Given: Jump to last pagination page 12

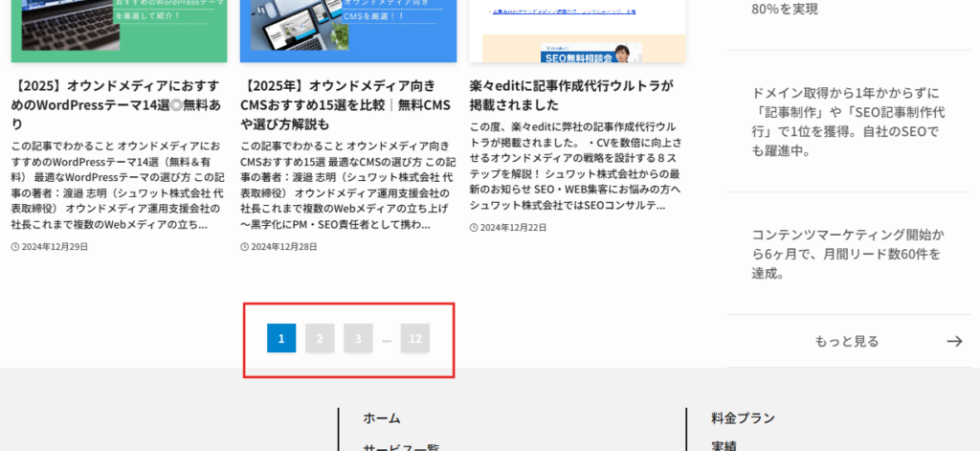Looking at the screenshot, I should pyautogui.click(x=415, y=338).
